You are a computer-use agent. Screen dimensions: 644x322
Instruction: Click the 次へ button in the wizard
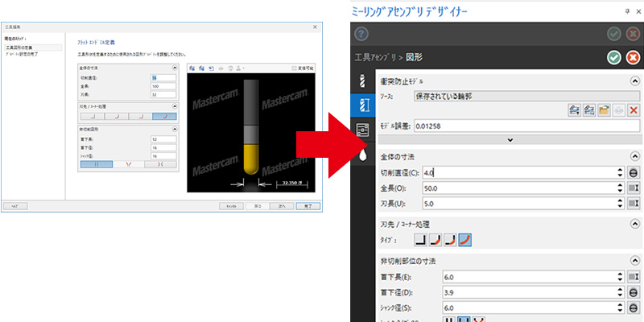(x=282, y=206)
